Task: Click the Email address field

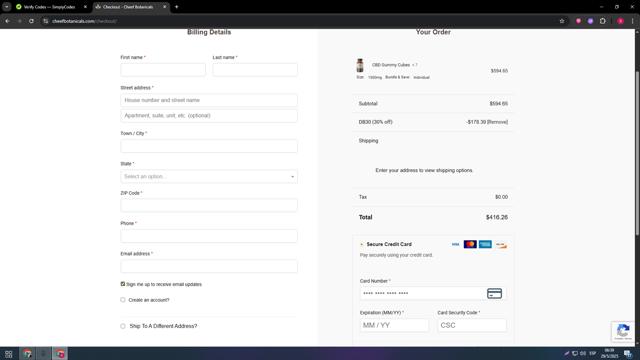Action: (x=209, y=266)
